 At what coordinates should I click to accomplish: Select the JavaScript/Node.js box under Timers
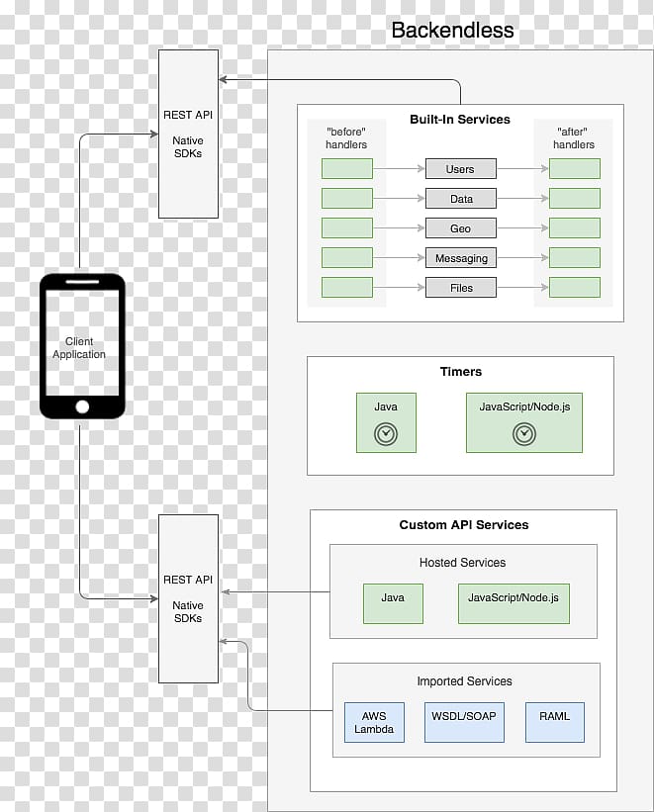(524, 422)
